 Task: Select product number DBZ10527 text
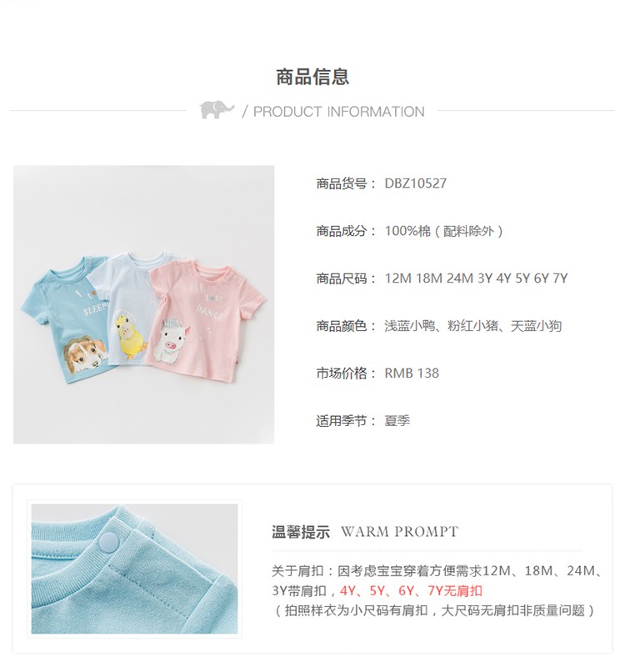pos(415,183)
